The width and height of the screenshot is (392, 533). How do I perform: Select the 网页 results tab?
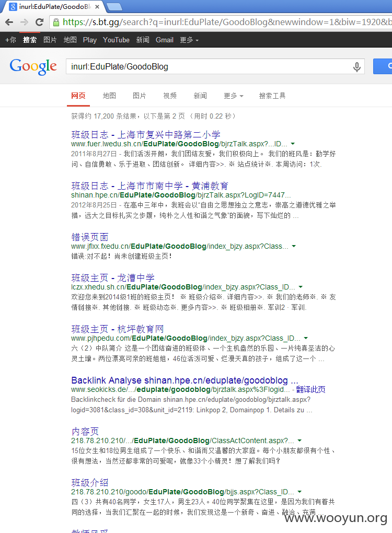(78, 96)
